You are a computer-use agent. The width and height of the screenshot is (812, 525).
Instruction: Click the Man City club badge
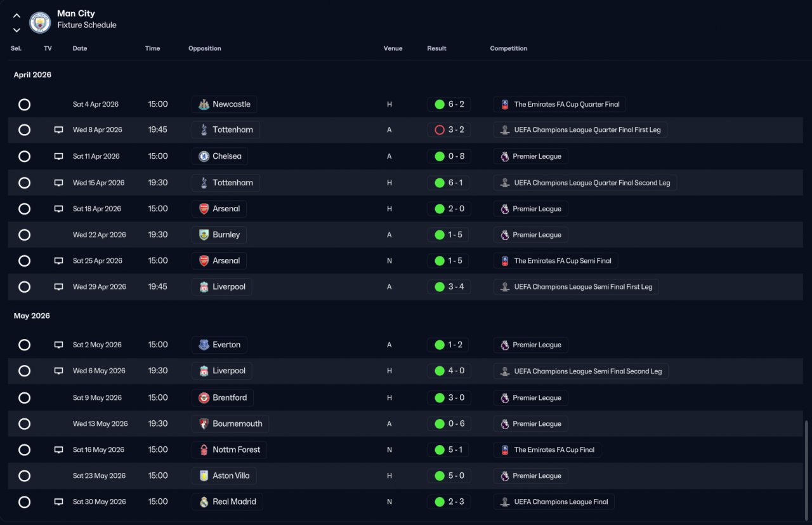coord(40,23)
